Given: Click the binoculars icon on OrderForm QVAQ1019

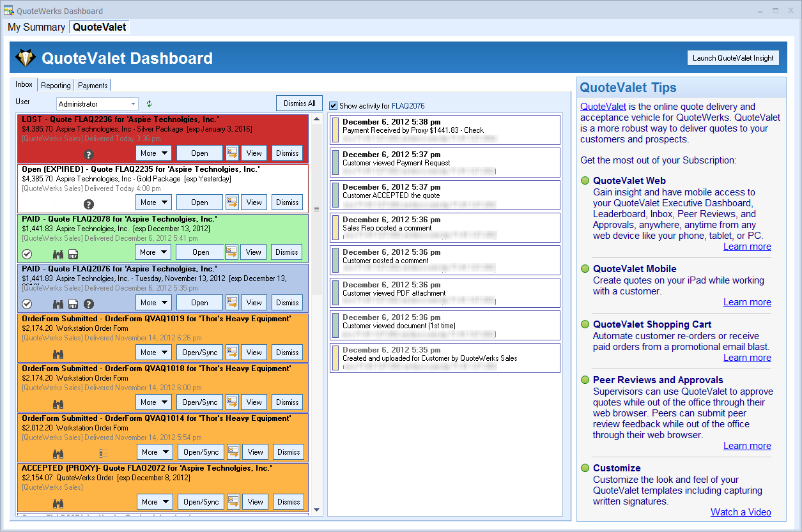Looking at the screenshot, I should (x=58, y=354).
